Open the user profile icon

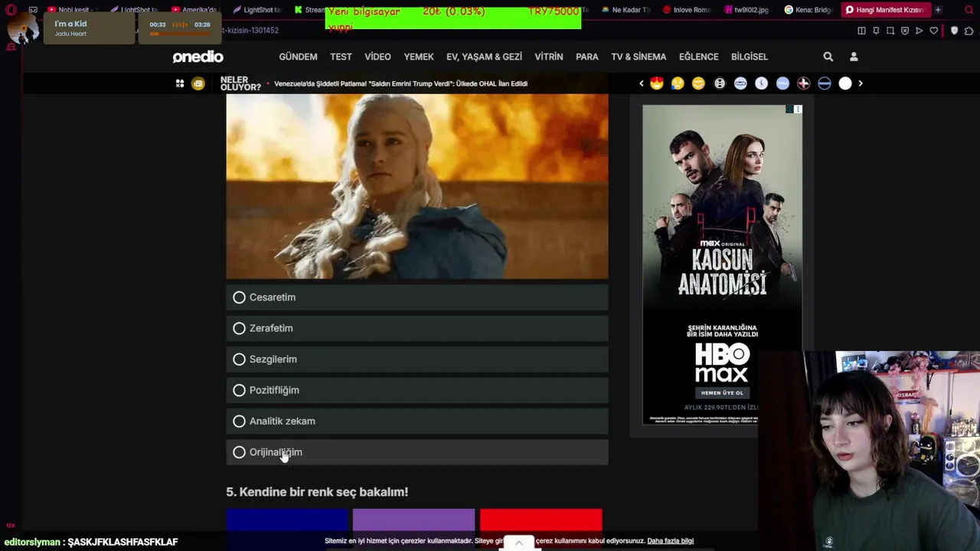click(x=854, y=57)
